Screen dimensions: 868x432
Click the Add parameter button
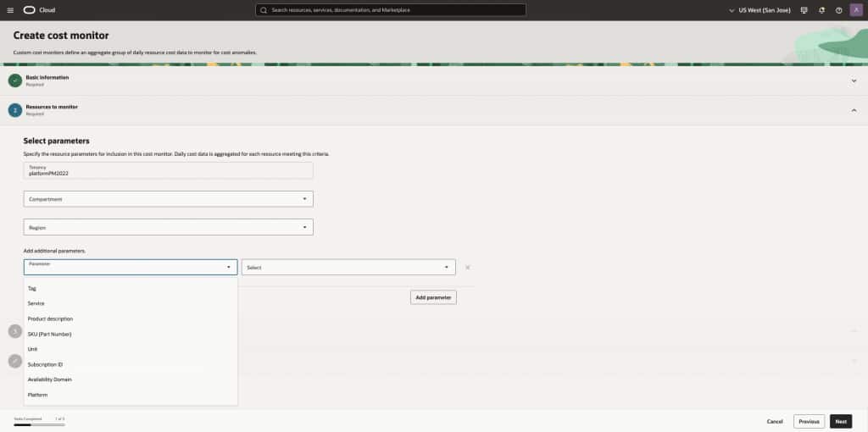(x=433, y=297)
